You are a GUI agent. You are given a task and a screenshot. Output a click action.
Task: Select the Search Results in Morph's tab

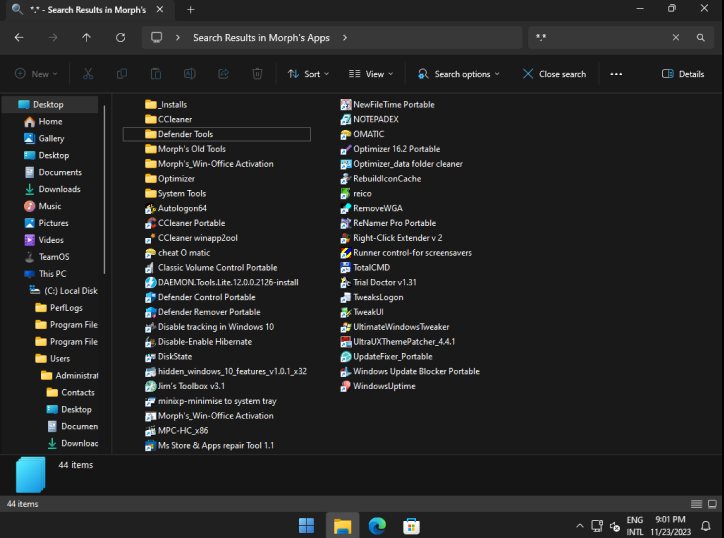[88, 10]
